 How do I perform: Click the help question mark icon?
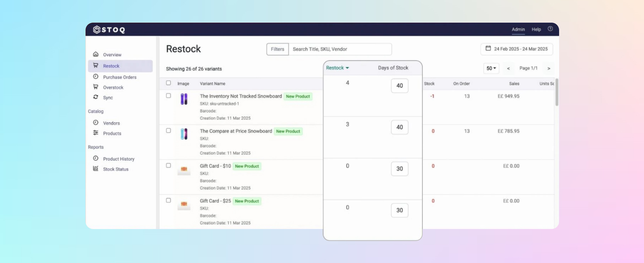click(550, 29)
